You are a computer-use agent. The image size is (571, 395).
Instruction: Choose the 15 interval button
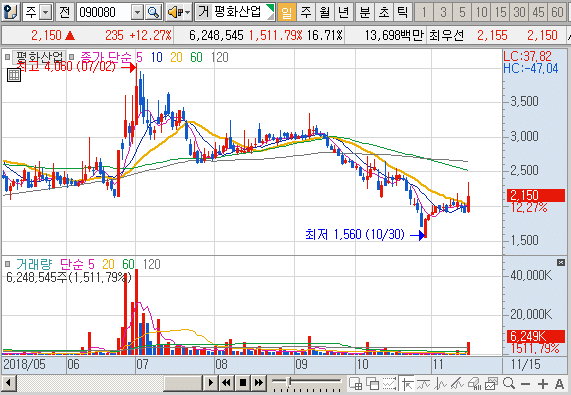click(x=500, y=12)
